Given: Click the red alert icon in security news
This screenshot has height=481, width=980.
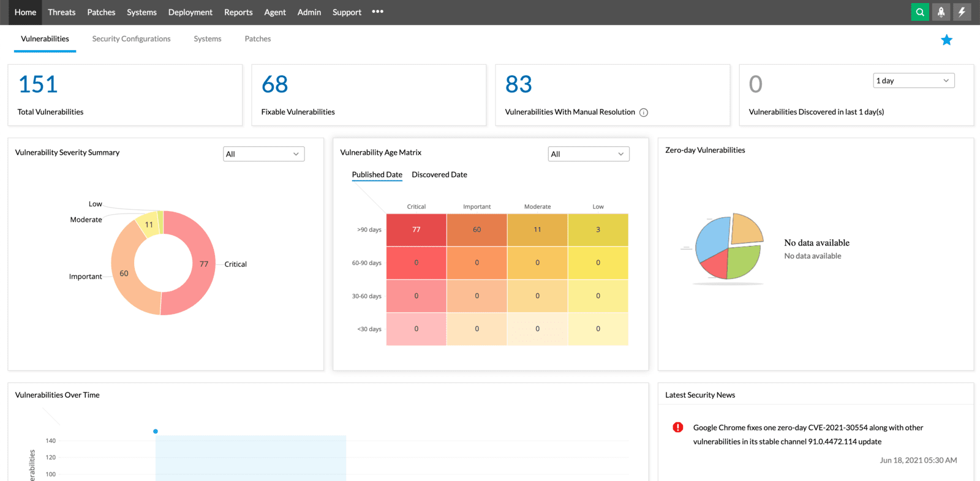Looking at the screenshot, I should point(678,428).
